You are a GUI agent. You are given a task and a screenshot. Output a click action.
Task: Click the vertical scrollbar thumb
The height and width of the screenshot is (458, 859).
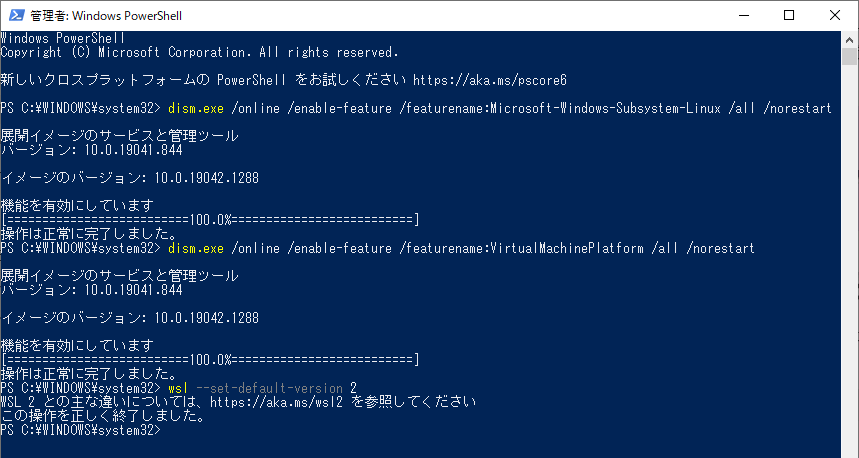click(x=849, y=56)
